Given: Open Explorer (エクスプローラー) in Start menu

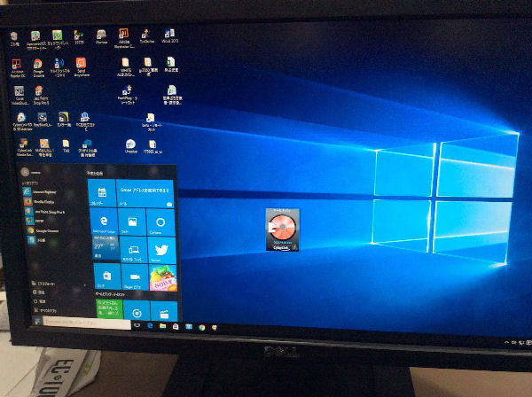Looking at the screenshot, I should 43,283.
